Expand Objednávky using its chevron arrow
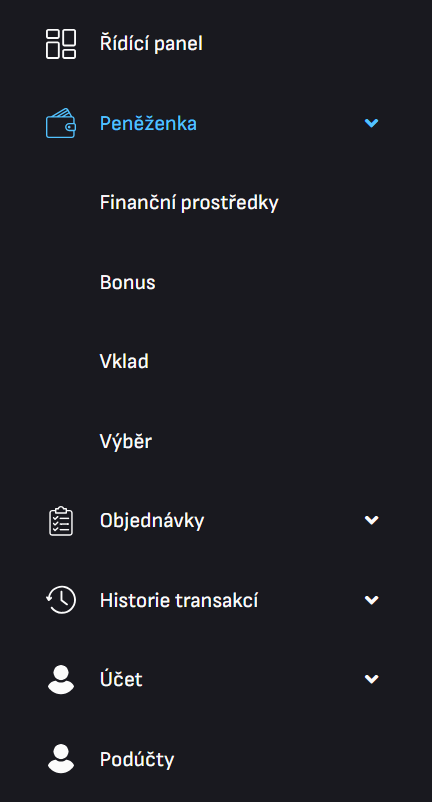 pos(372,520)
